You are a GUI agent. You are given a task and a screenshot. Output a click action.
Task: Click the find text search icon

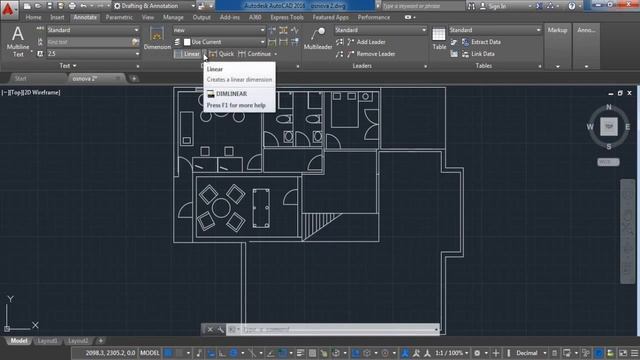pyautogui.click(x=135, y=42)
